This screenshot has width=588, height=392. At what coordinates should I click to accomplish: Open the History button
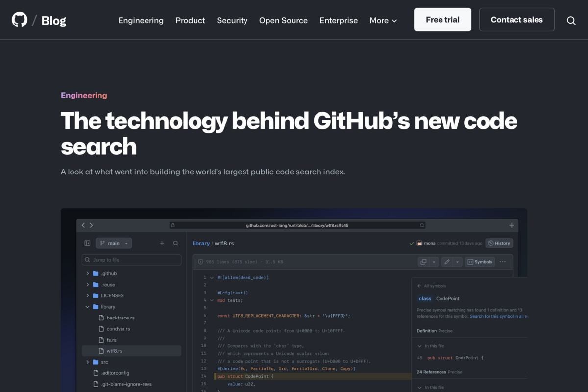(499, 243)
